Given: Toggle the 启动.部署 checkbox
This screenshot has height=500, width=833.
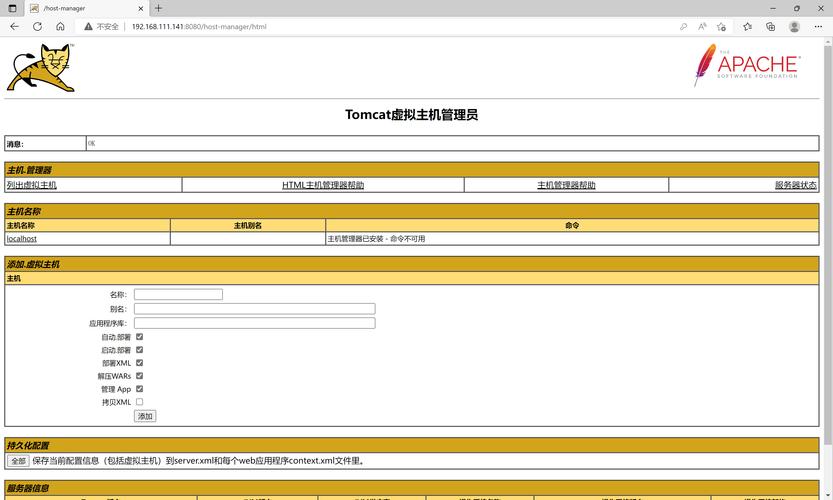Looking at the screenshot, I should pyautogui.click(x=140, y=350).
